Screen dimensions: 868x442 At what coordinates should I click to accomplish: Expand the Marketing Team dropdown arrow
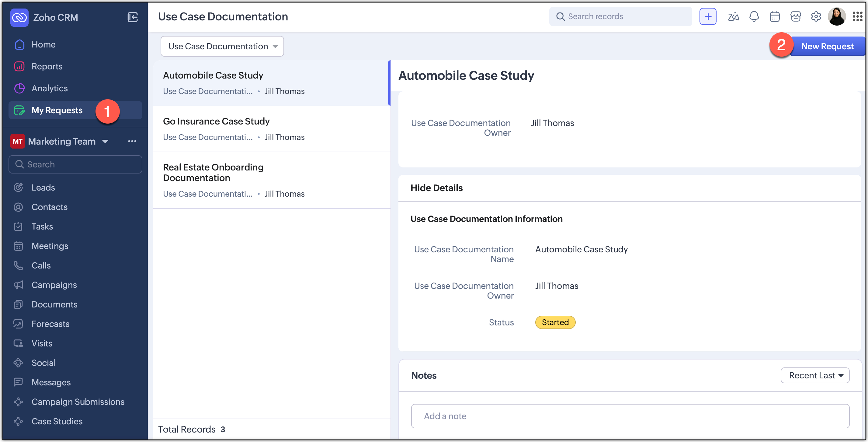click(x=106, y=141)
